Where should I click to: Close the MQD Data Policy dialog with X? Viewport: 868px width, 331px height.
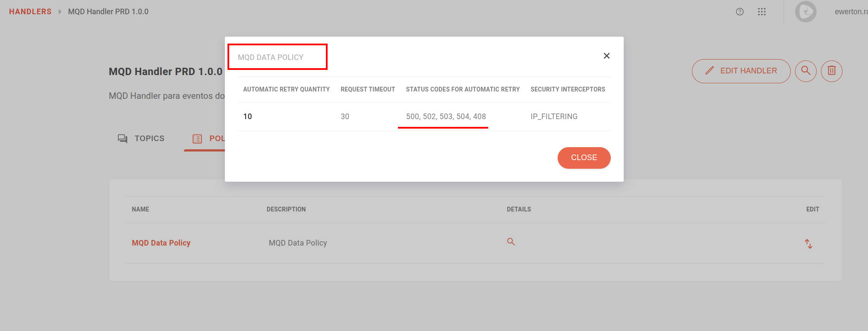606,56
